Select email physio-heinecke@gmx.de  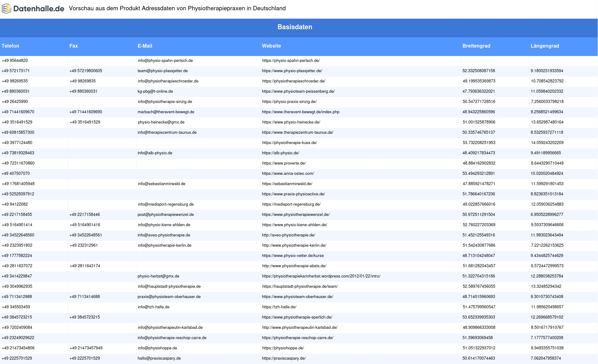[x=161, y=122]
